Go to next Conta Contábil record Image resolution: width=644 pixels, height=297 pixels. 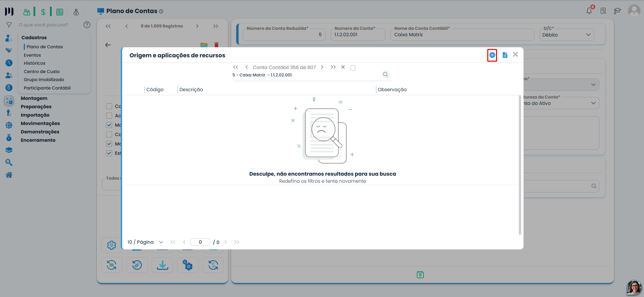pos(322,67)
